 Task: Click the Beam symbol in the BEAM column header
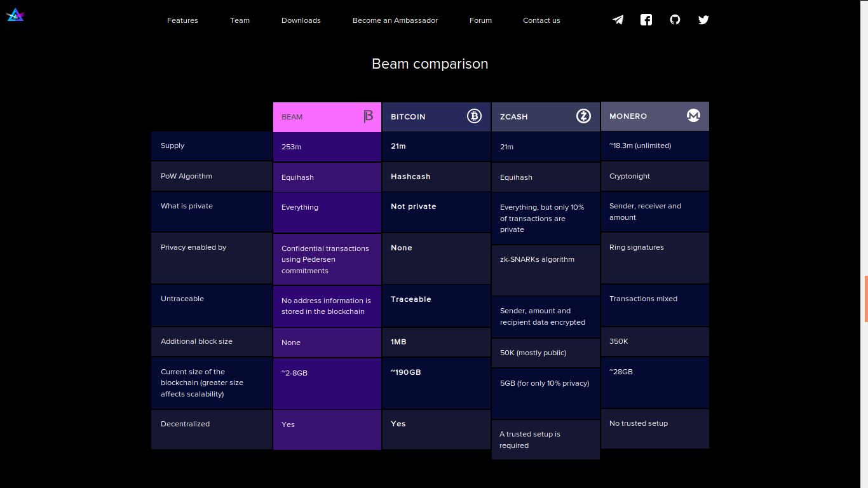(369, 116)
